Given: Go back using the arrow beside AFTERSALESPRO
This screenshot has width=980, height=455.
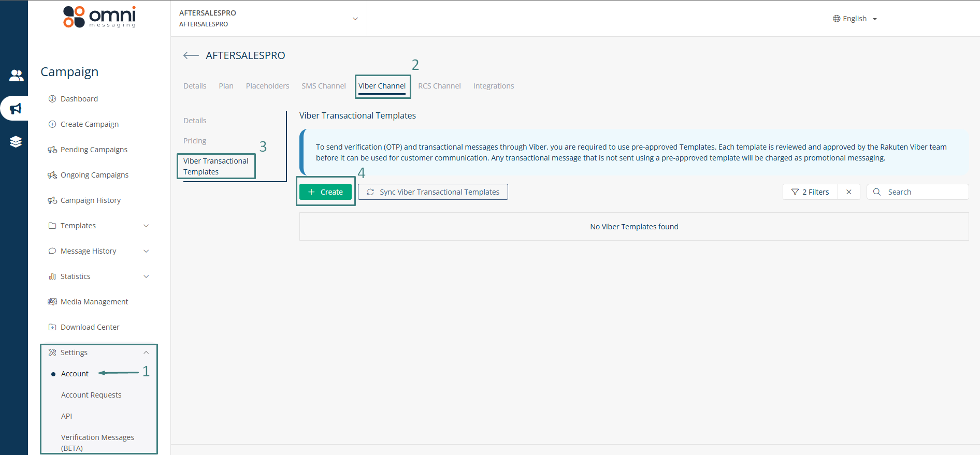Looking at the screenshot, I should point(191,55).
